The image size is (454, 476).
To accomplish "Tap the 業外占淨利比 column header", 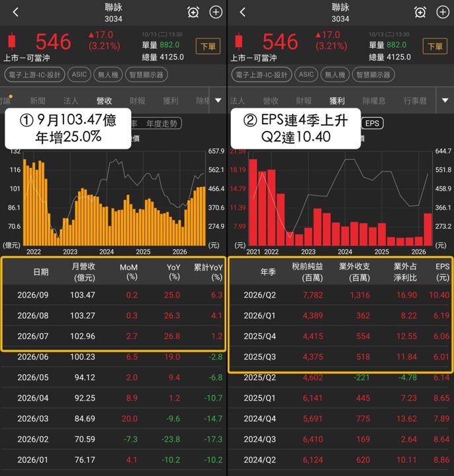I will click(x=405, y=272).
